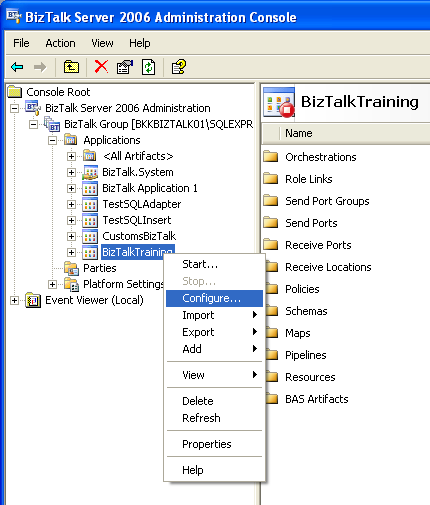Select the Pipelines list entry
430x505 pixels.
pos(305,355)
